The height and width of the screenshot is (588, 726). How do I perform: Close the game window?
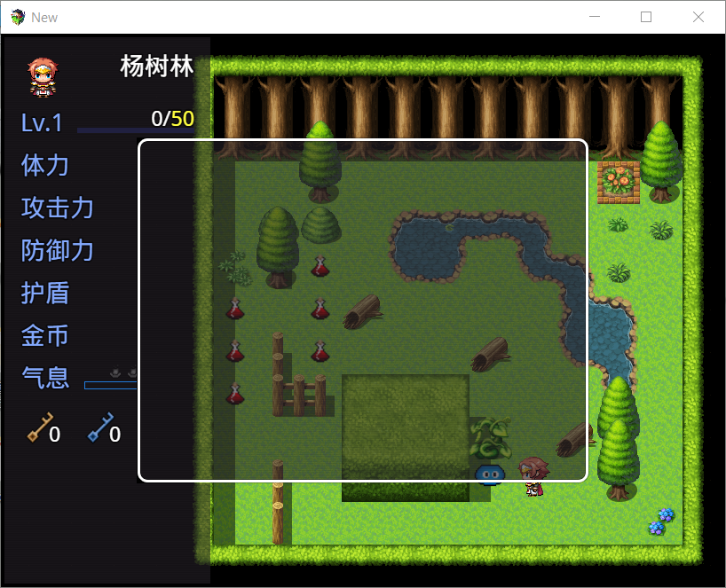click(x=698, y=17)
